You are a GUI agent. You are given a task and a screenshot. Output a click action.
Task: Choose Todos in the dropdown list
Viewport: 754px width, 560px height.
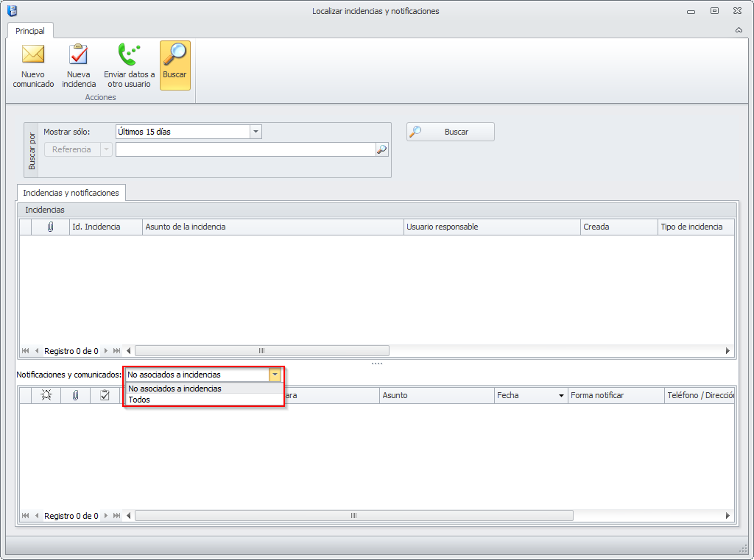click(205, 400)
